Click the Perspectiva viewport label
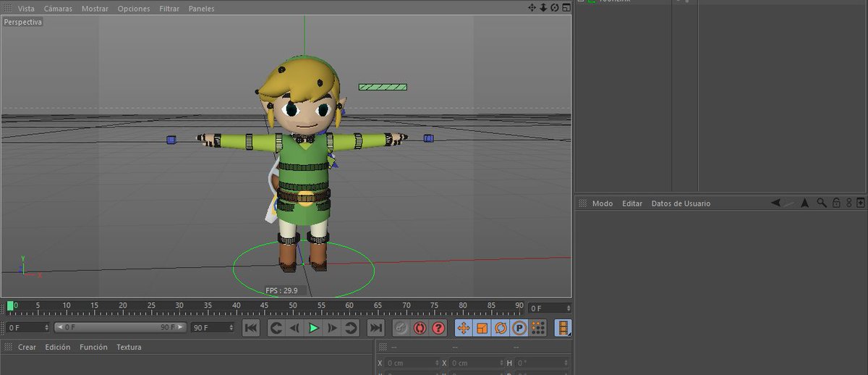Screen dimensions: 868x375 point(23,22)
